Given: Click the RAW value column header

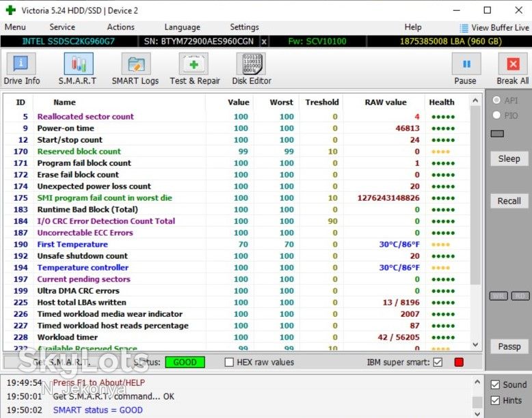Looking at the screenshot, I should 386,102.
